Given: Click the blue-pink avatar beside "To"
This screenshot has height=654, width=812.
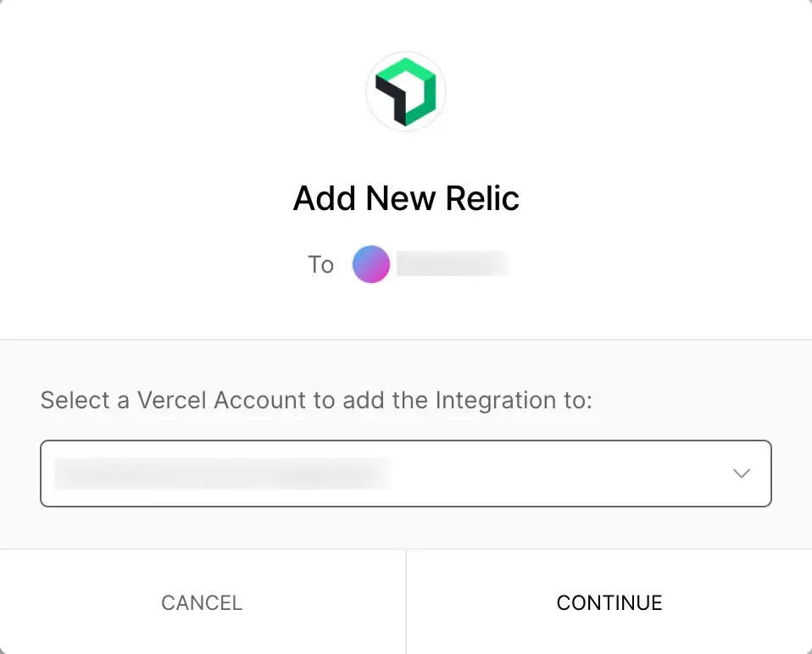Looking at the screenshot, I should [371, 264].
